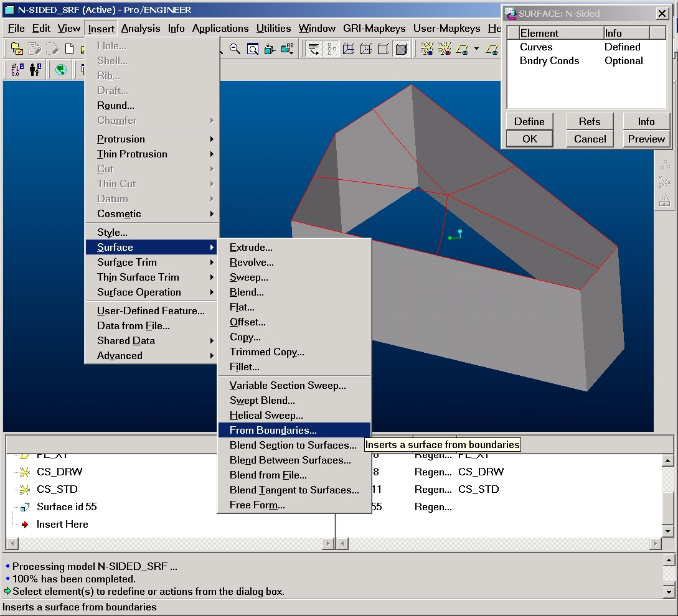Choose Style in the Insert menu

pyautogui.click(x=153, y=233)
